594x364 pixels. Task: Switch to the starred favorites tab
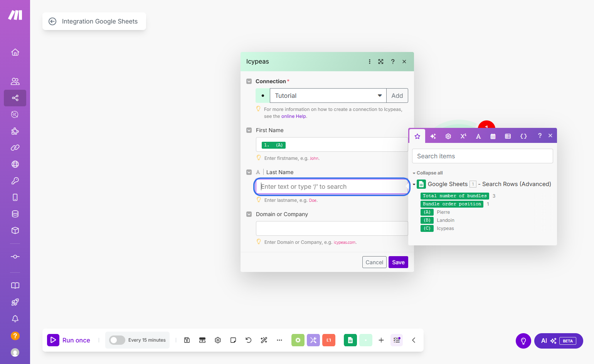pos(417,136)
